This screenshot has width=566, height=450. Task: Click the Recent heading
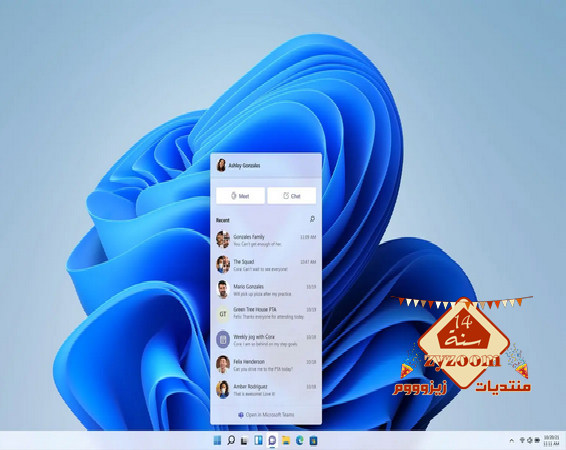coord(223,220)
